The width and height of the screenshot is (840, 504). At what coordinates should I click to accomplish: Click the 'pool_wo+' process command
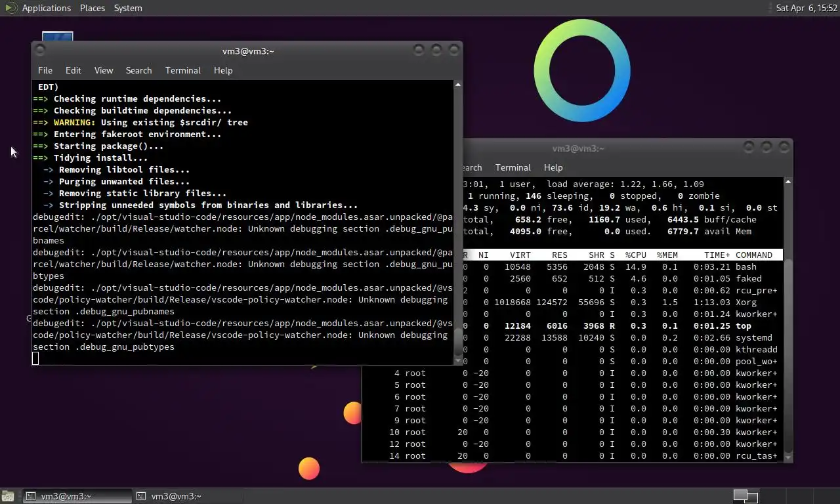[x=757, y=361]
